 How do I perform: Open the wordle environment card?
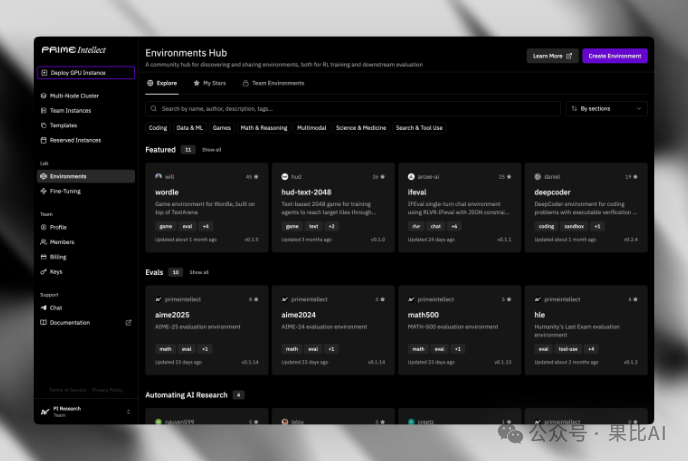tap(207, 207)
